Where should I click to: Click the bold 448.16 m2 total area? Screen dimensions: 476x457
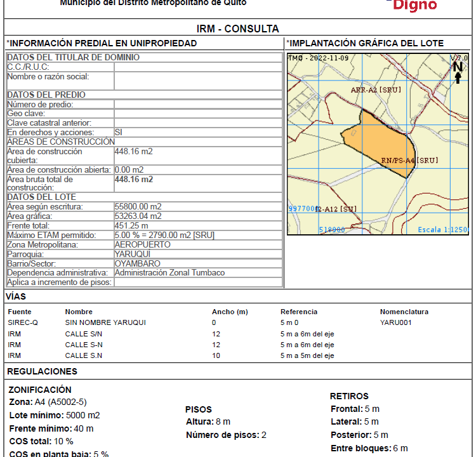[x=134, y=180]
